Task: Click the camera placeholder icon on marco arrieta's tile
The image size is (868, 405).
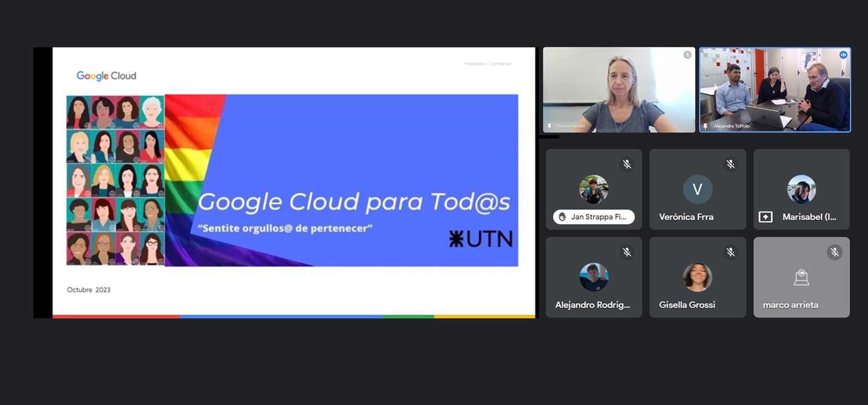Action: point(802,277)
